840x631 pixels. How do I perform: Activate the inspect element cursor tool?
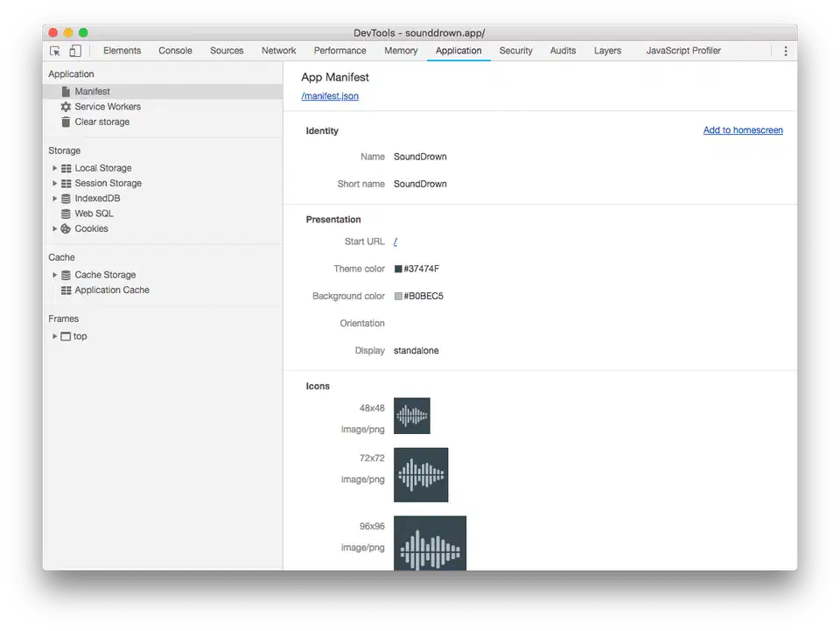54,51
